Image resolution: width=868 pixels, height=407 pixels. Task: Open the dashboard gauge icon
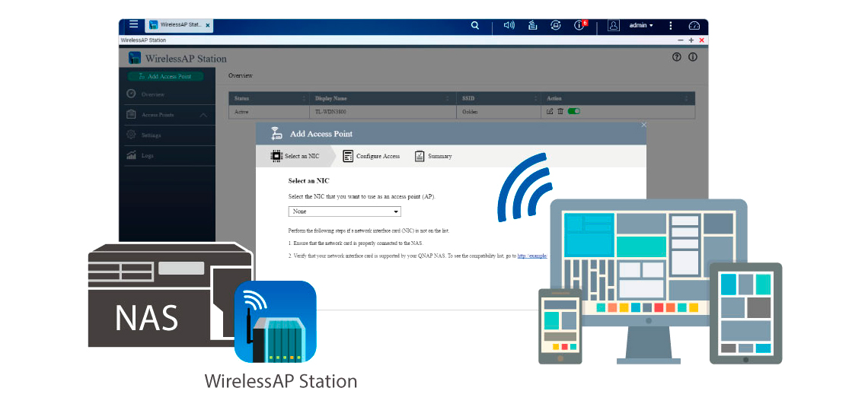click(x=694, y=25)
